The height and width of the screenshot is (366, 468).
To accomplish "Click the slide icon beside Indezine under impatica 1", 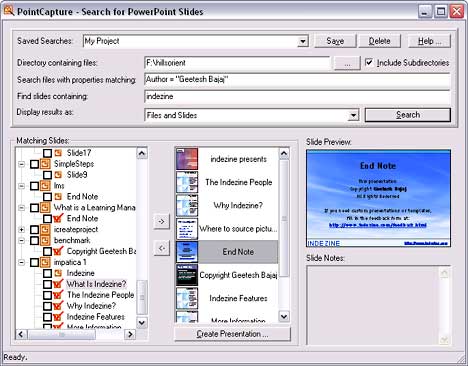I will [58, 273].
